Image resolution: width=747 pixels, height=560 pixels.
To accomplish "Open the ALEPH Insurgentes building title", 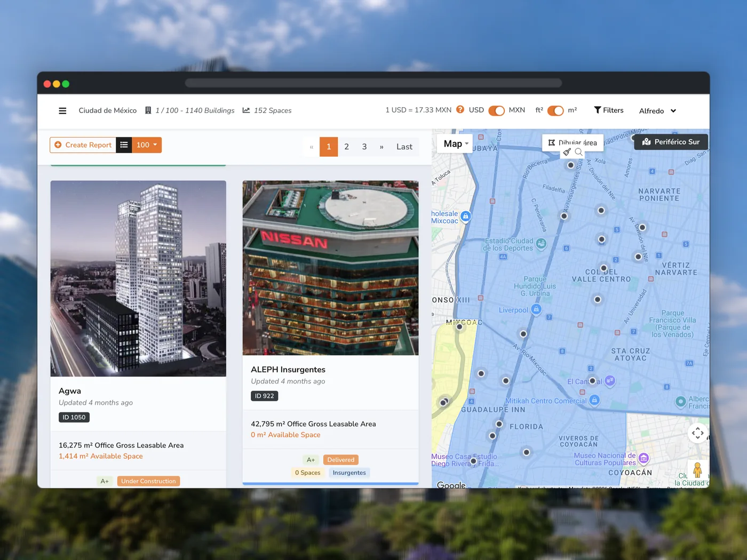I will [288, 370].
